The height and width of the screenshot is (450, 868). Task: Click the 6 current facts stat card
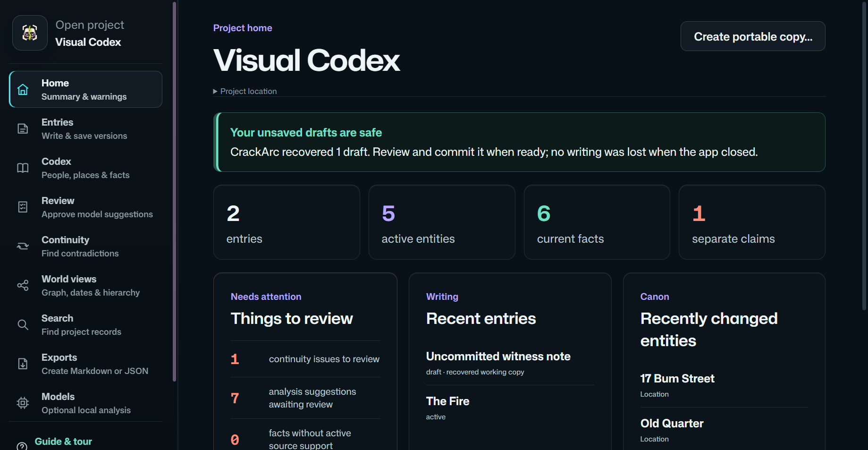(x=597, y=222)
